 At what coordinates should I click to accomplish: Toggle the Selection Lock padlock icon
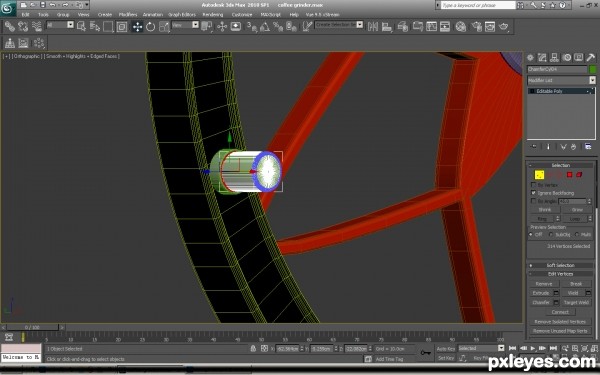253,349
